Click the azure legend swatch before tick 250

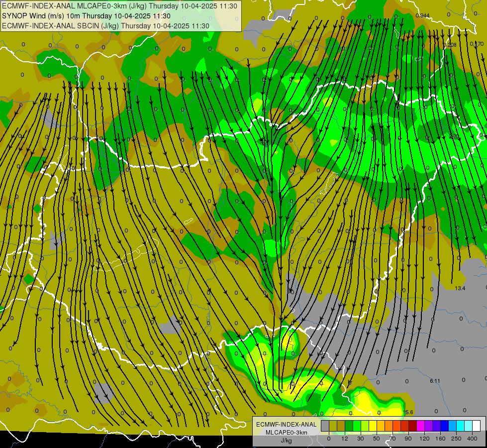tap(453, 426)
